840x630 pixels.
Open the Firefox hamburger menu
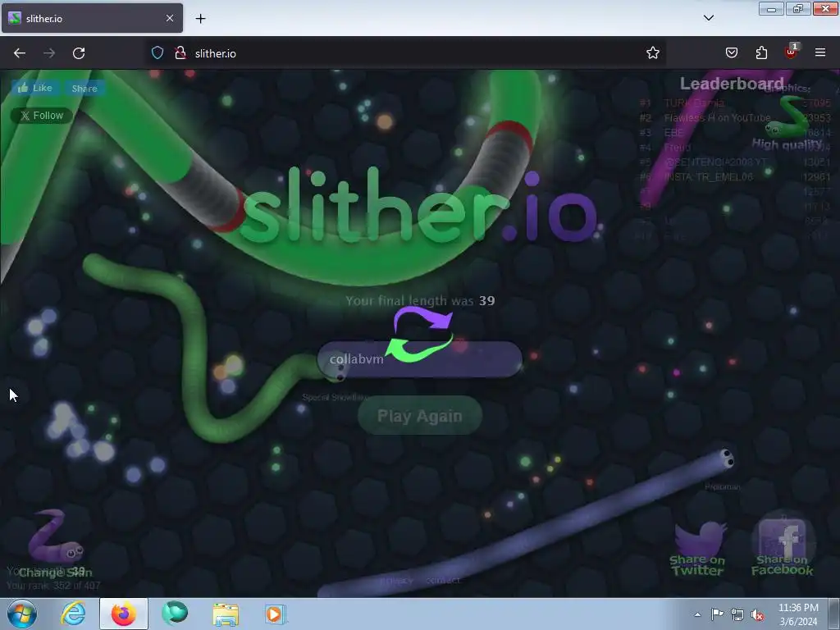[820, 53]
